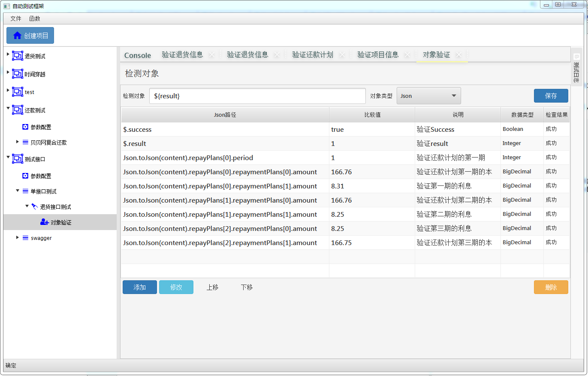Switch to the Console tab
This screenshot has width=588, height=376.
tap(138, 55)
